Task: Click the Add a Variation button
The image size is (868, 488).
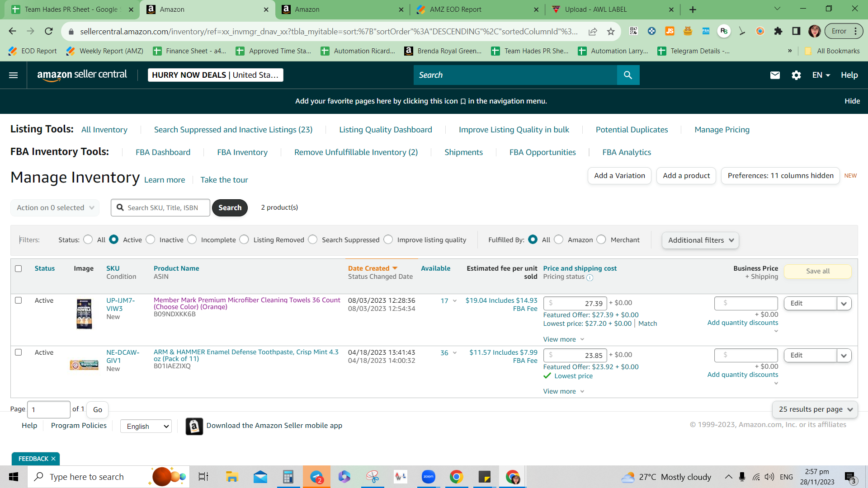Action: (619, 176)
